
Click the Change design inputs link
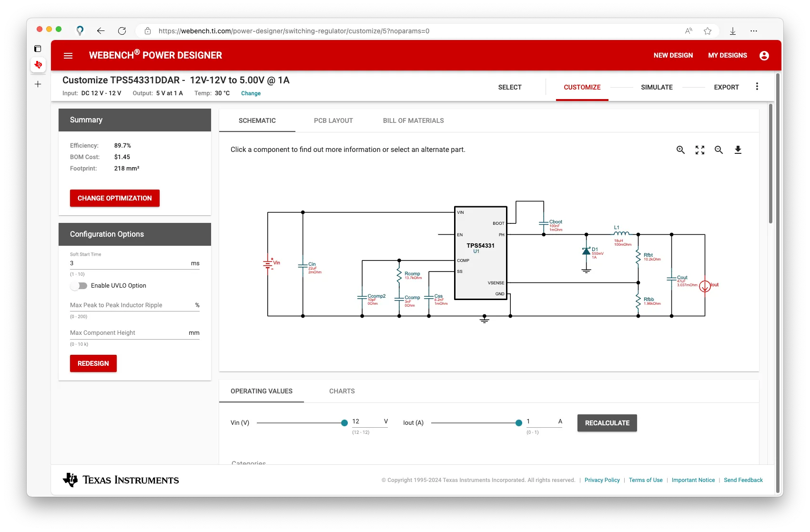[x=251, y=93]
